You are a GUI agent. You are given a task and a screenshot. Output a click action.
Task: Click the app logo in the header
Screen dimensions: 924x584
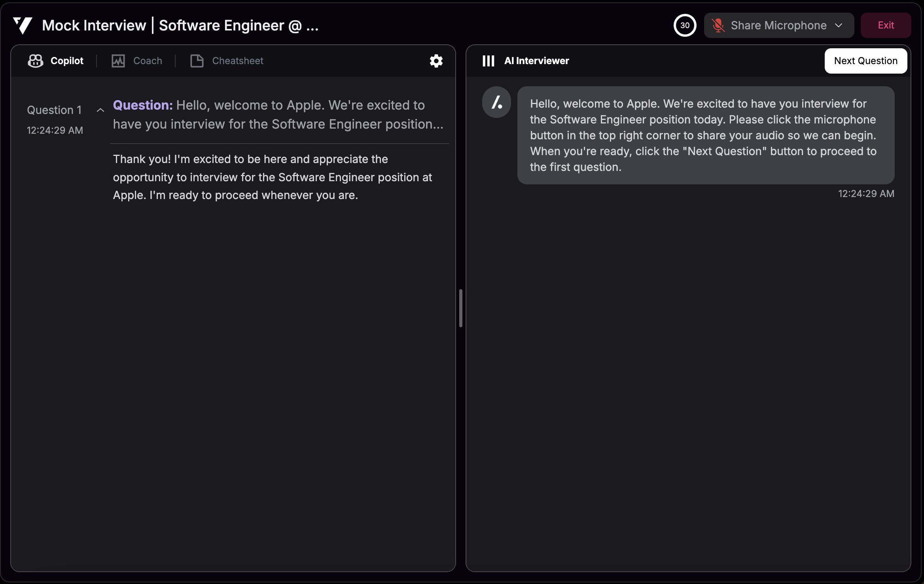pyautogui.click(x=23, y=25)
